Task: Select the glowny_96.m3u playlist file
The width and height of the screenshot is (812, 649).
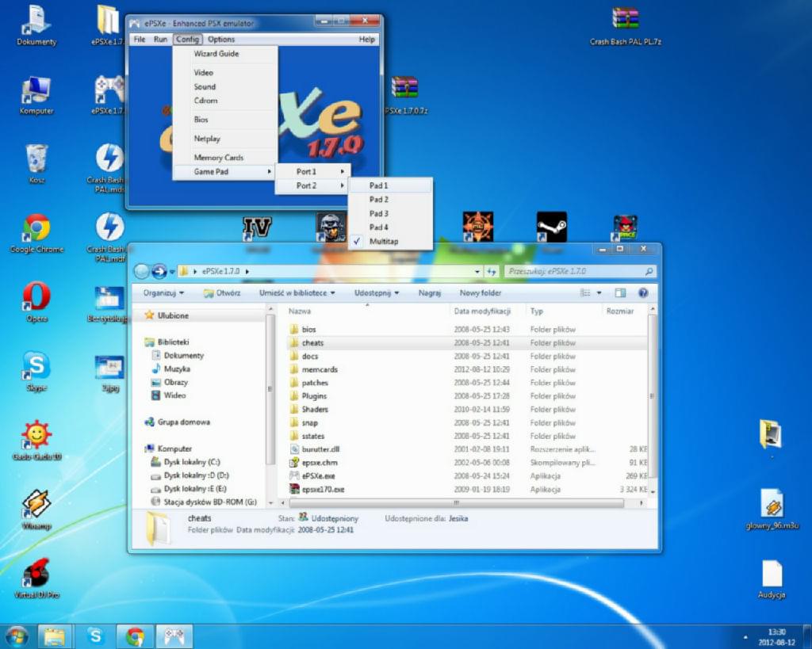Action: coord(772,510)
